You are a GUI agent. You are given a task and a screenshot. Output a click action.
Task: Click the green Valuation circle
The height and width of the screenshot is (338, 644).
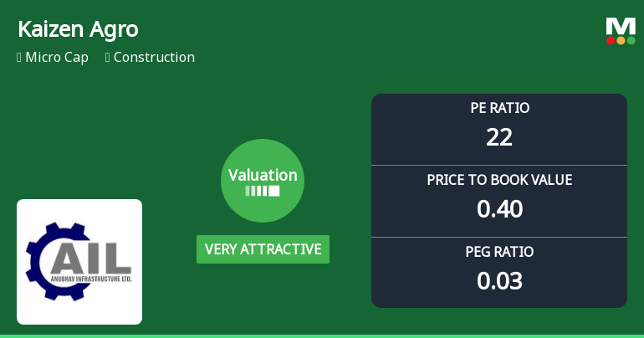pyautogui.click(x=263, y=181)
